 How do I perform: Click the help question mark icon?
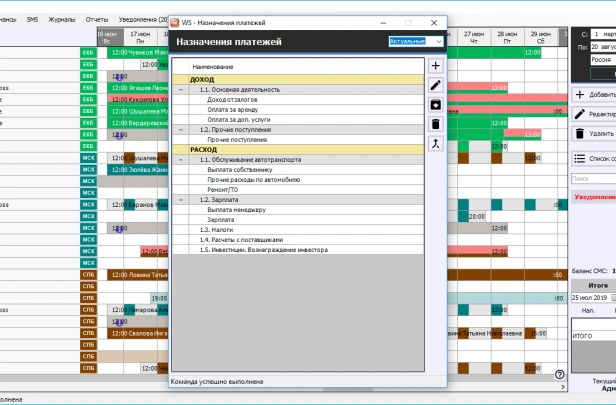point(560,375)
